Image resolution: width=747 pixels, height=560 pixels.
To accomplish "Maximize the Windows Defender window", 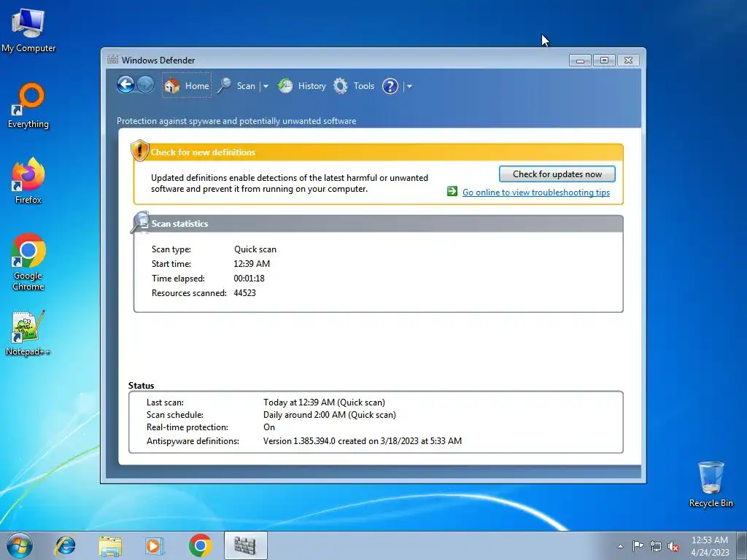I will 604,61.
